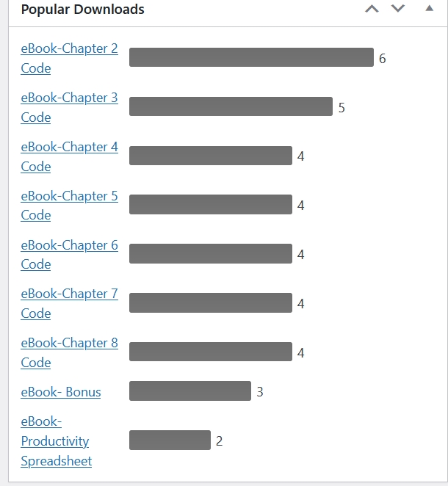Open eBook- Productivity Spreadsheet link
The height and width of the screenshot is (486, 448).
(x=55, y=441)
